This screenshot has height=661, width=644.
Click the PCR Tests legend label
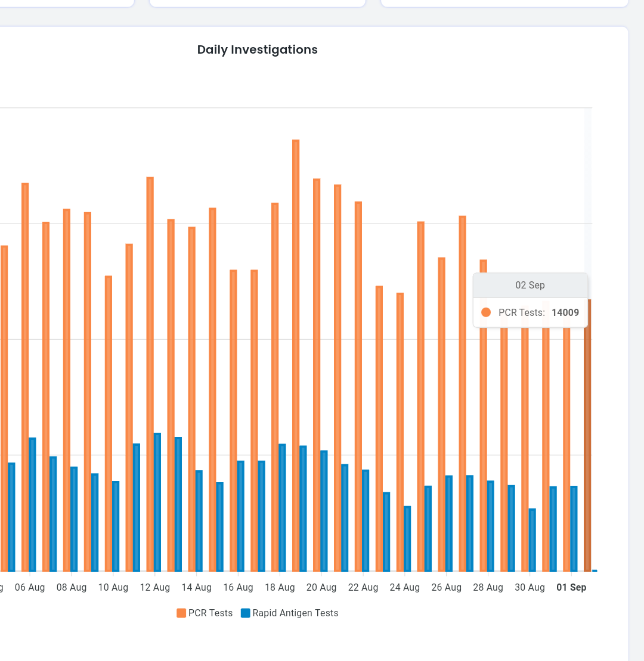point(210,613)
